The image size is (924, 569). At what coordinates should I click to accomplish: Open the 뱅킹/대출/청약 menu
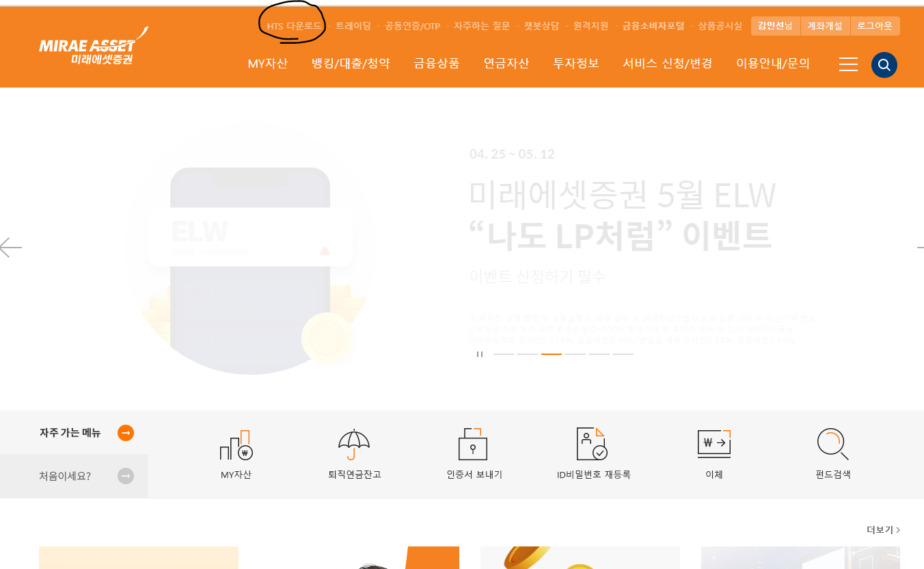(351, 64)
